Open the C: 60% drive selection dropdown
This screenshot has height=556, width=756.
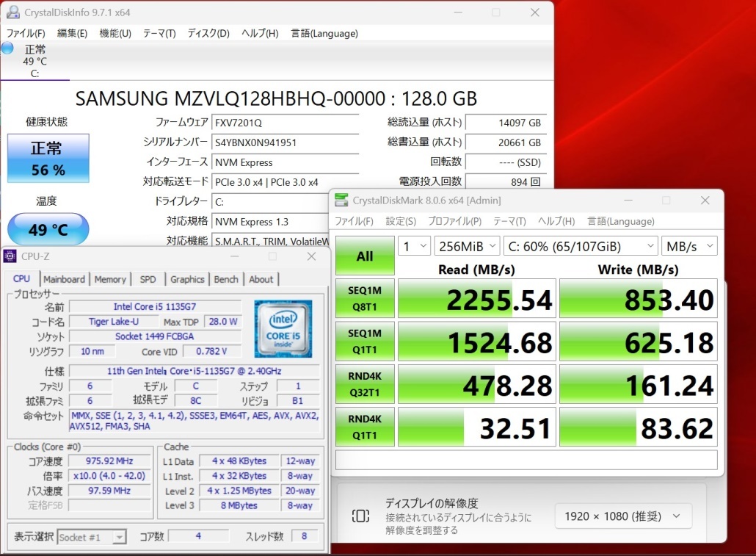tap(581, 247)
